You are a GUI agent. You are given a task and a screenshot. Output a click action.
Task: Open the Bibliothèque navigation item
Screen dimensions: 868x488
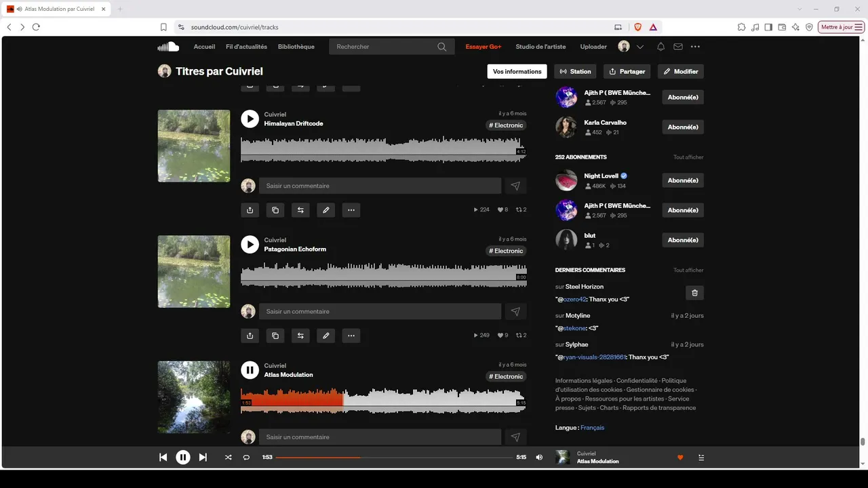point(296,47)
